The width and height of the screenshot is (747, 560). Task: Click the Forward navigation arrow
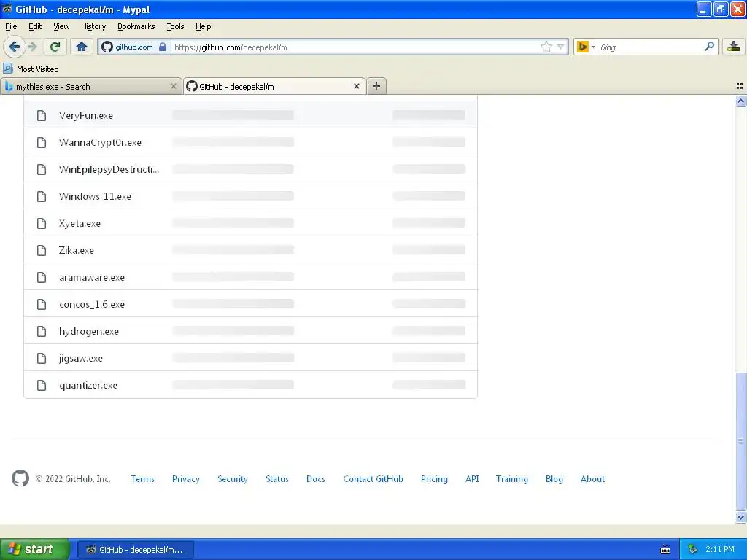(x=33, y=47)
